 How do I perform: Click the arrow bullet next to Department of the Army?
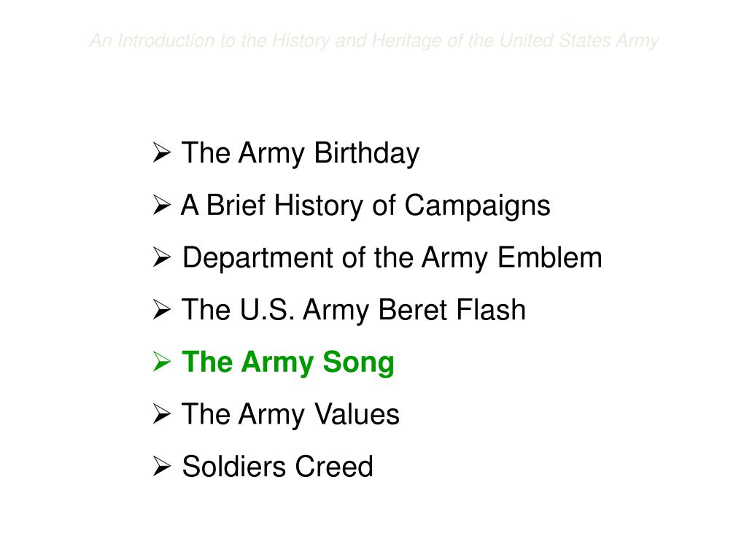point(162,257)
